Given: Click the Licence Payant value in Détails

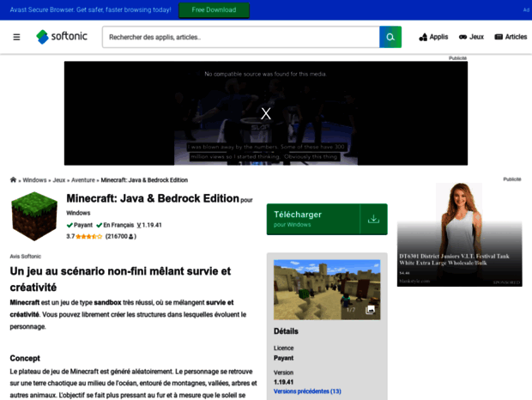Looking at the screenshot, I should coord(284,358).
